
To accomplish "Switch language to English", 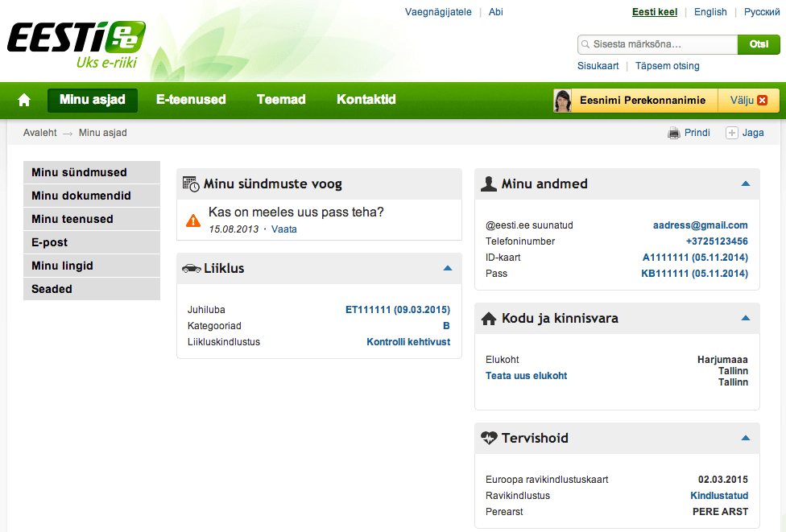I will [710, 12].
